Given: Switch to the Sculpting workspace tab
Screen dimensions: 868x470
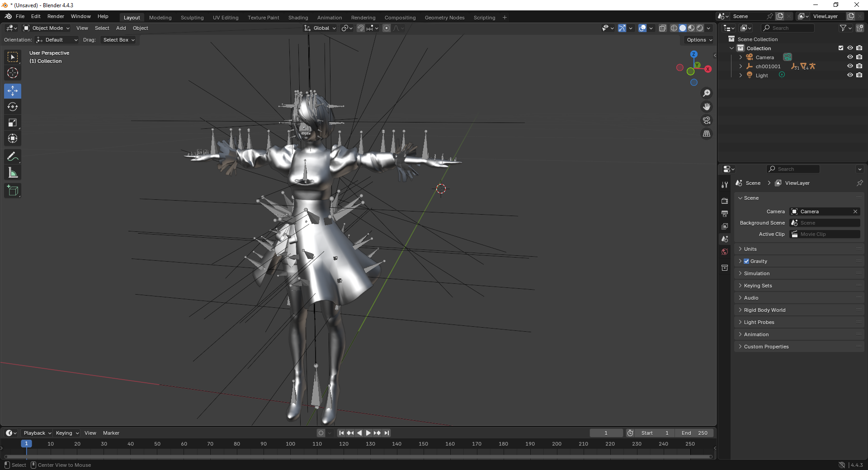Looking at the screenshot, I should [192, 18].
